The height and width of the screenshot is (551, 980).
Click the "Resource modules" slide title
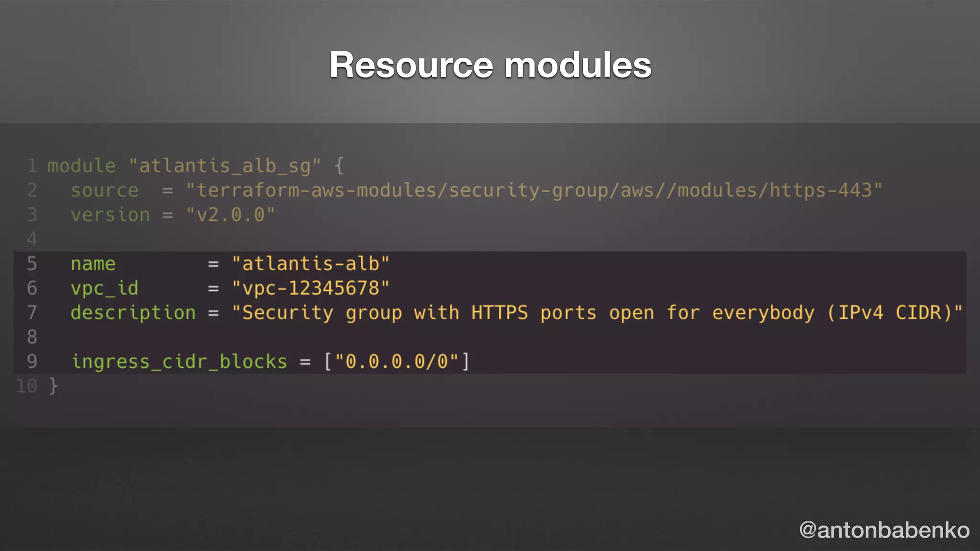coord(490,65)
